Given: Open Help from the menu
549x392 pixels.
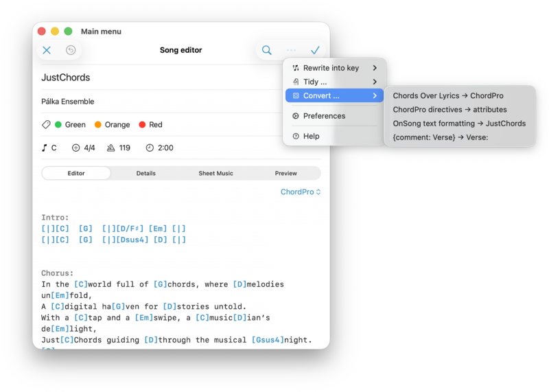Looking at the screenshot, I should point(334,136).
